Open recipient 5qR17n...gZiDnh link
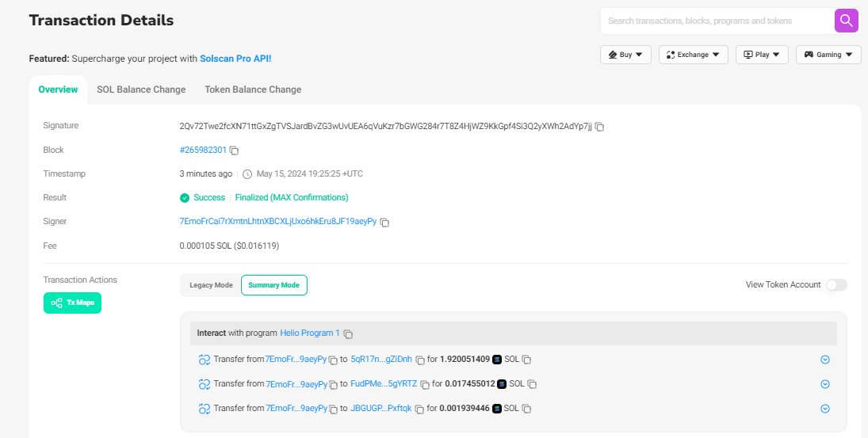868x438 pixels. pos(381,359)
